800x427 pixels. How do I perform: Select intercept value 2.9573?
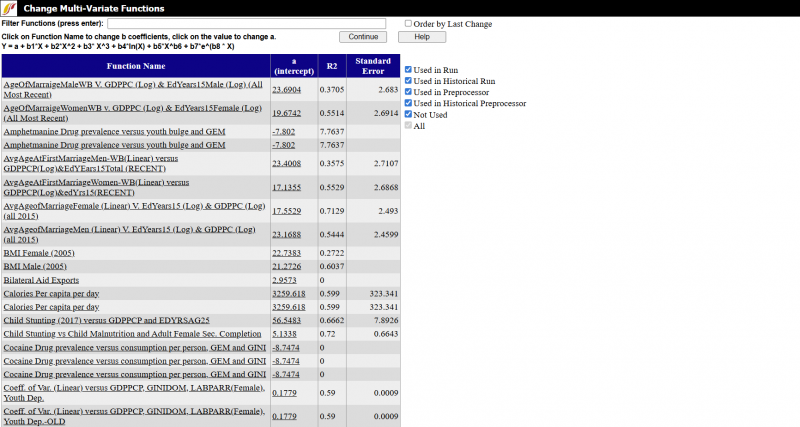(284, 280)
